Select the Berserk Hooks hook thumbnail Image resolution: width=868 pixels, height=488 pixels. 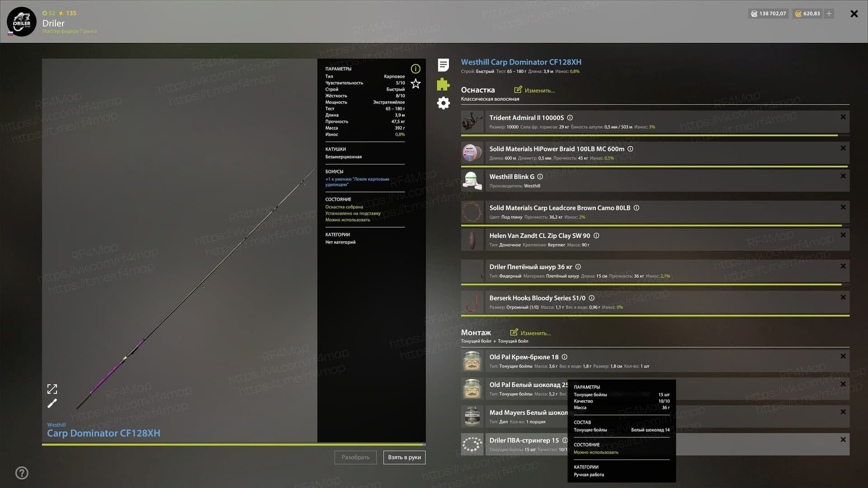472,302
